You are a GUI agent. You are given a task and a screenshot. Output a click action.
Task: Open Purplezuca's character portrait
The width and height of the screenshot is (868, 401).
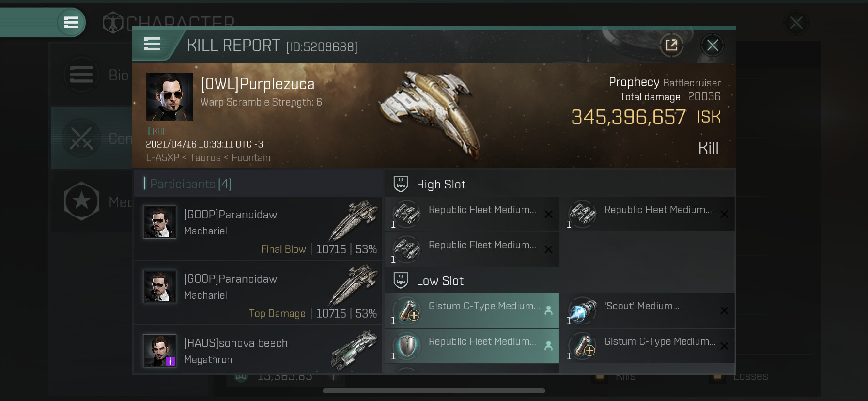[170, 97]
